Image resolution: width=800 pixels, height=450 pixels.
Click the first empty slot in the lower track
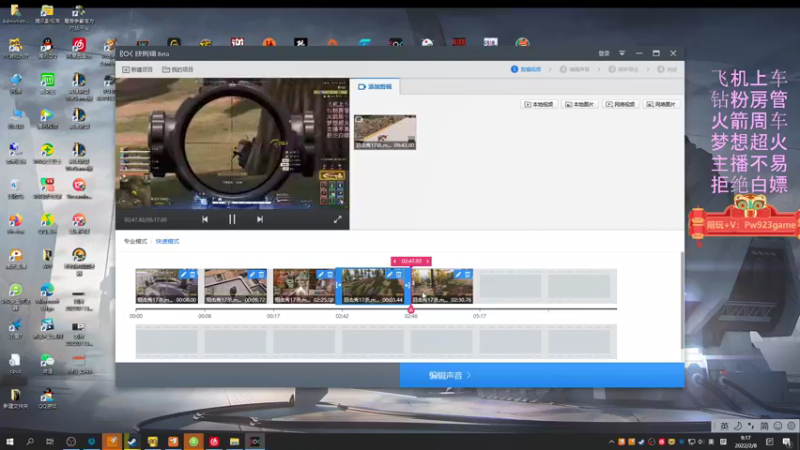(167, 341)
